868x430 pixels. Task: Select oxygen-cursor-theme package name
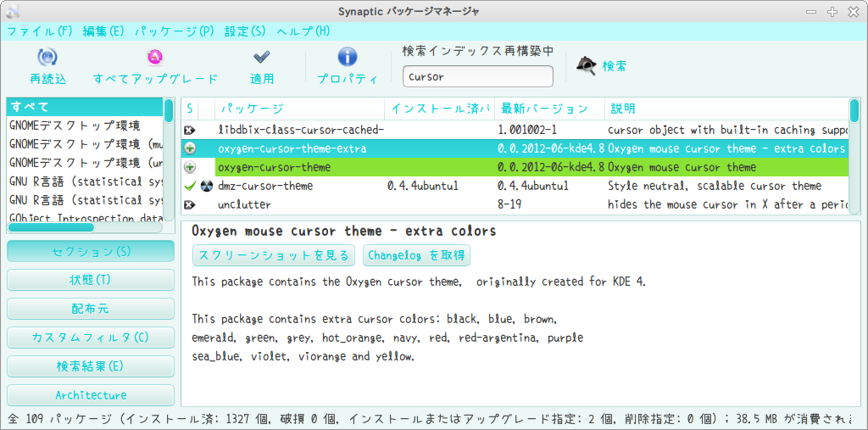[x=274, y=167]
